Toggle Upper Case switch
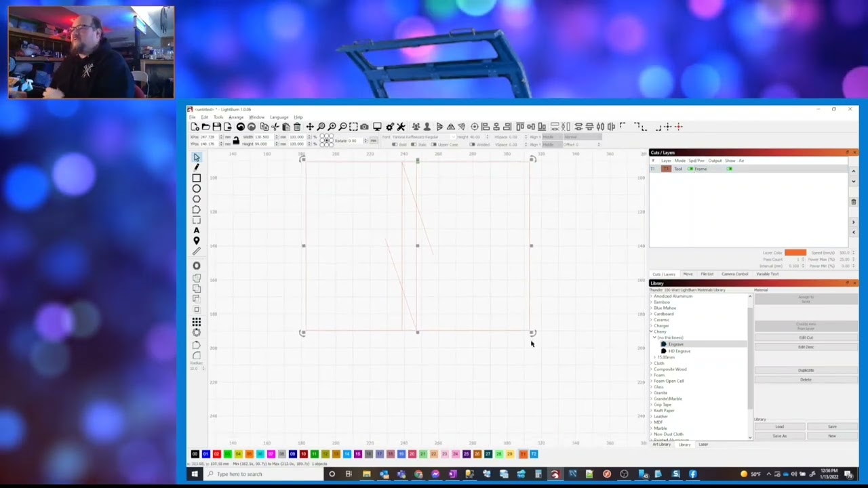 (433, 144)
